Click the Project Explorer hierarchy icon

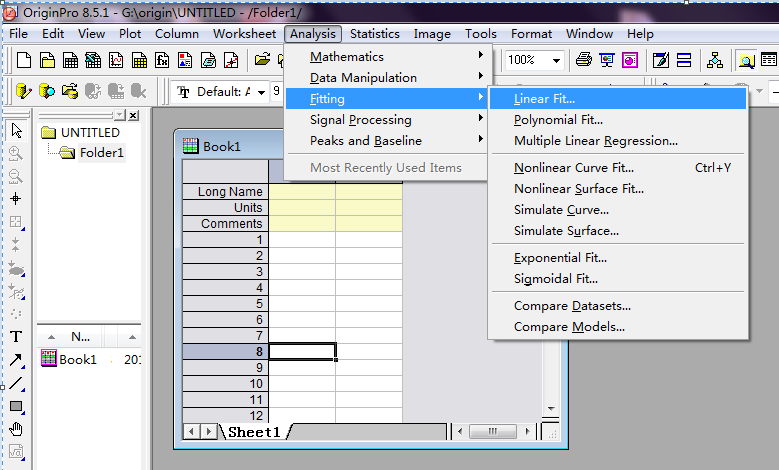715,60
